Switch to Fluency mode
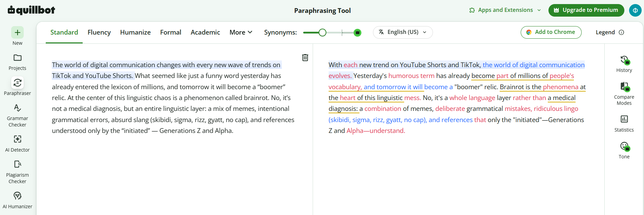 click(x=99, y=32)
